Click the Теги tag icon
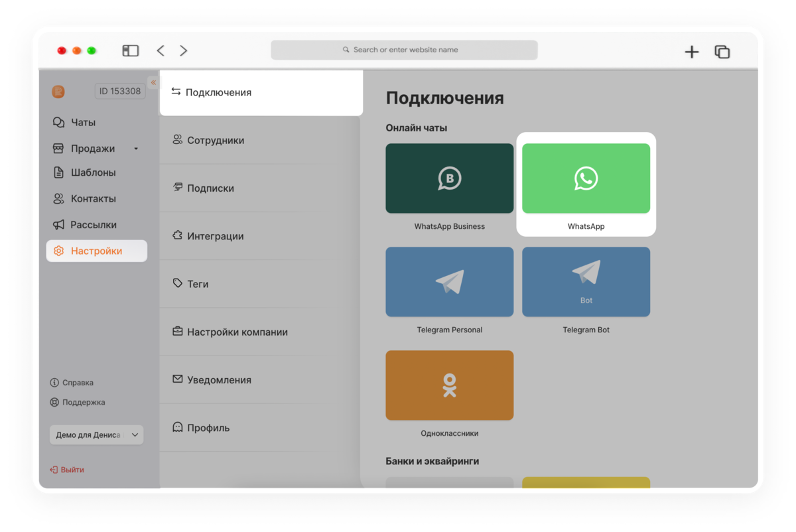Image resolution: width=796 pixels, height=532 pixels. [x=177, y=283]
